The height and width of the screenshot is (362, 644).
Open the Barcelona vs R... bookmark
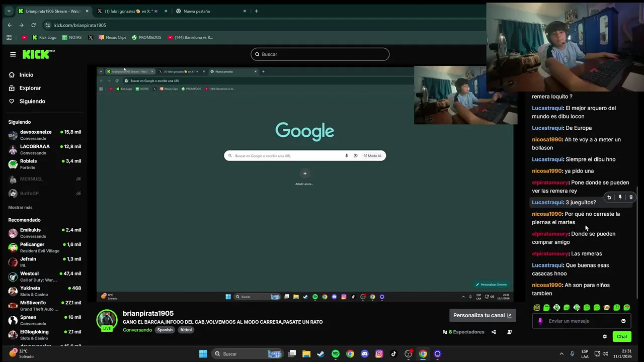coord(190,37)
